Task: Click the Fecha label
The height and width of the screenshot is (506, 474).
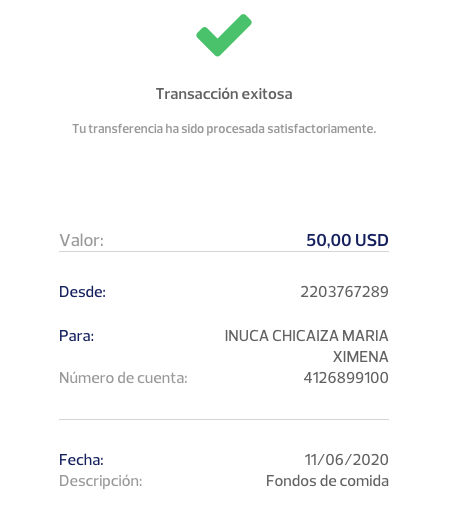Action: 81,460
